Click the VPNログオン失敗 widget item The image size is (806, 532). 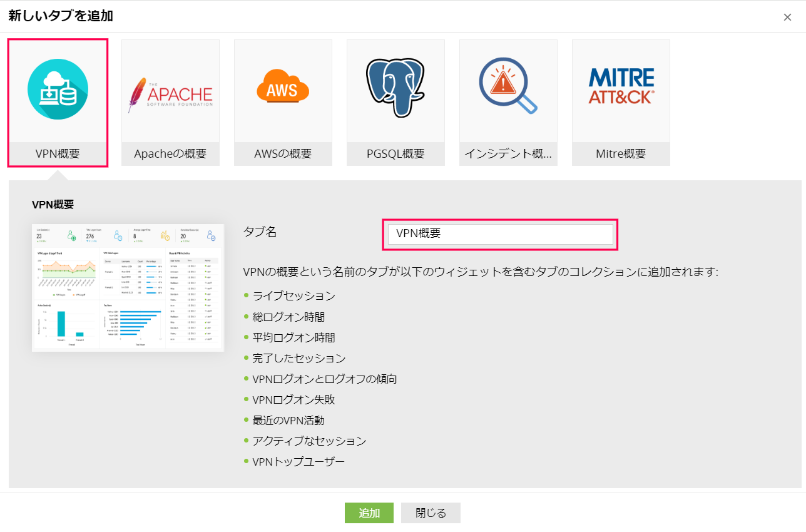[x=293, y=400]
